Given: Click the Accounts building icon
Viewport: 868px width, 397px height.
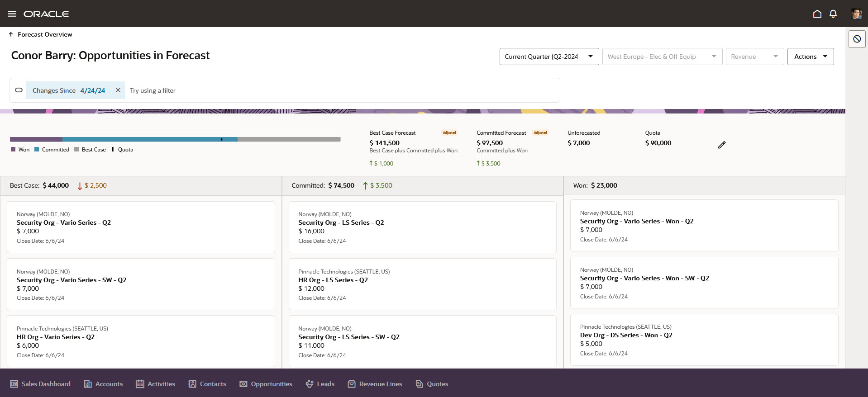Looking at the screenshot, I should tap(88, 384).
